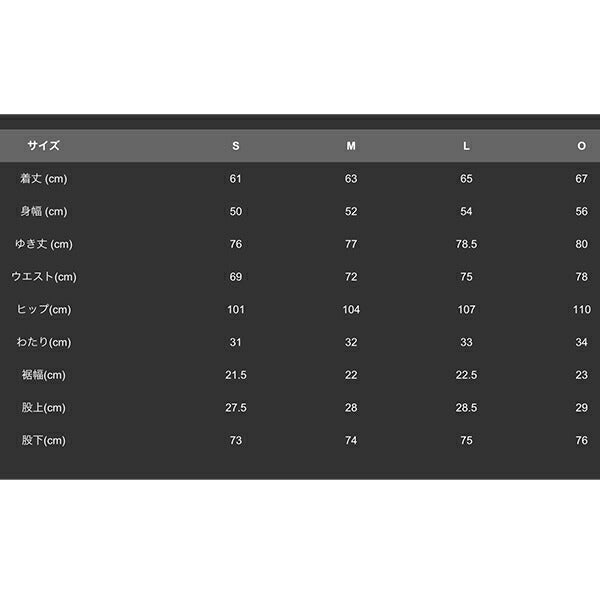
Task: Click the 身幅 (cm) row label
Action: tap(44, 211)
